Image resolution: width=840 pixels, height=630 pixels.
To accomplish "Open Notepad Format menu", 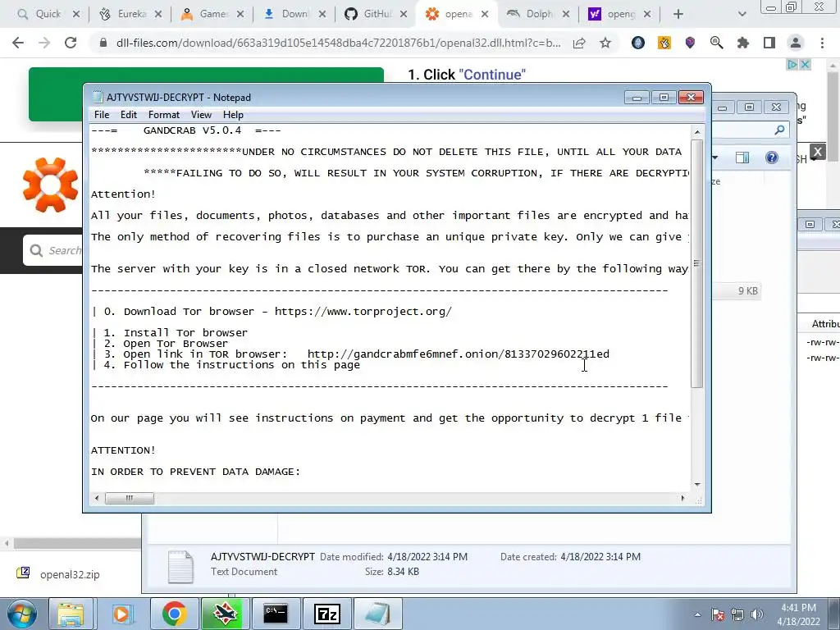I will click(x=164, y=115).
